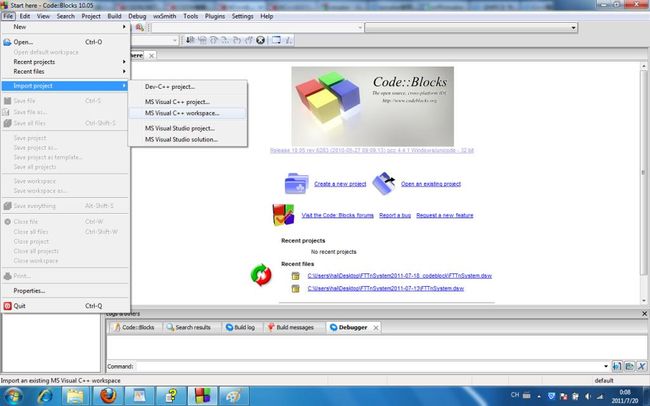Open the dropdown left of the debugger toolbar
This screenshot has height=406, width=650.
click(x=175, y=40)
